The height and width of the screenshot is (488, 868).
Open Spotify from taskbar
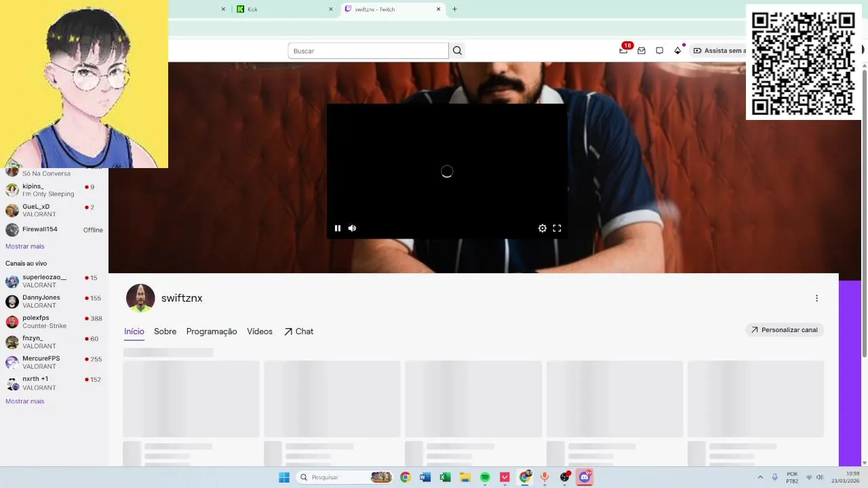point(485,477)
